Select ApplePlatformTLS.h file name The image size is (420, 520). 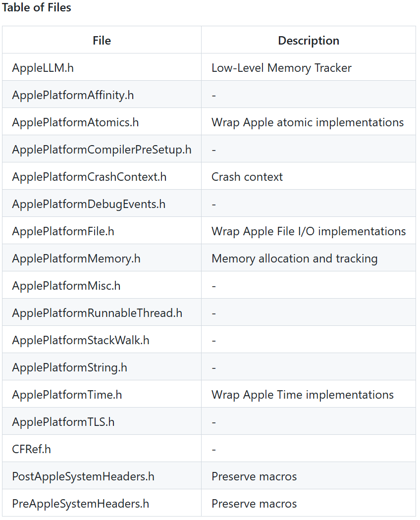(x=63, y=422)
